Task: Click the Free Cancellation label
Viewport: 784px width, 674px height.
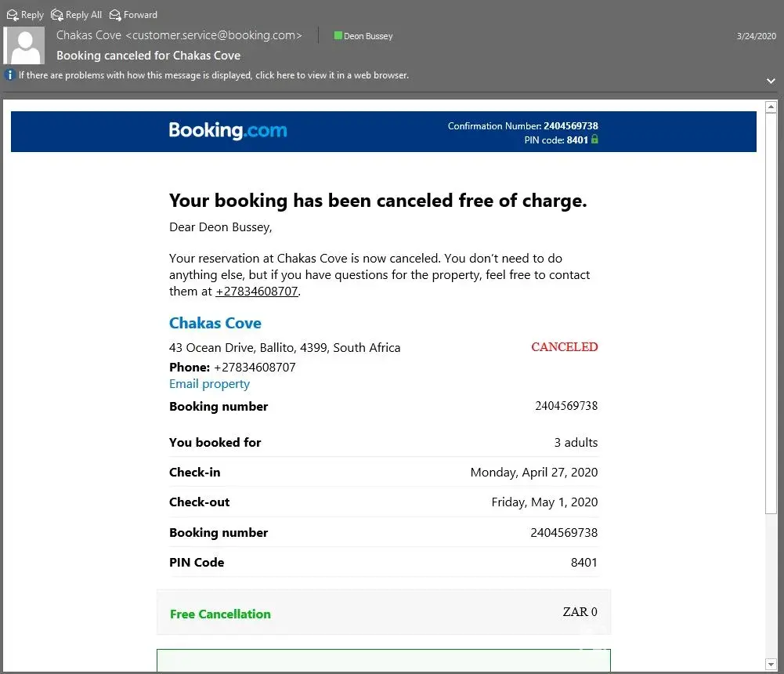Action: click(x=220, y=614)
